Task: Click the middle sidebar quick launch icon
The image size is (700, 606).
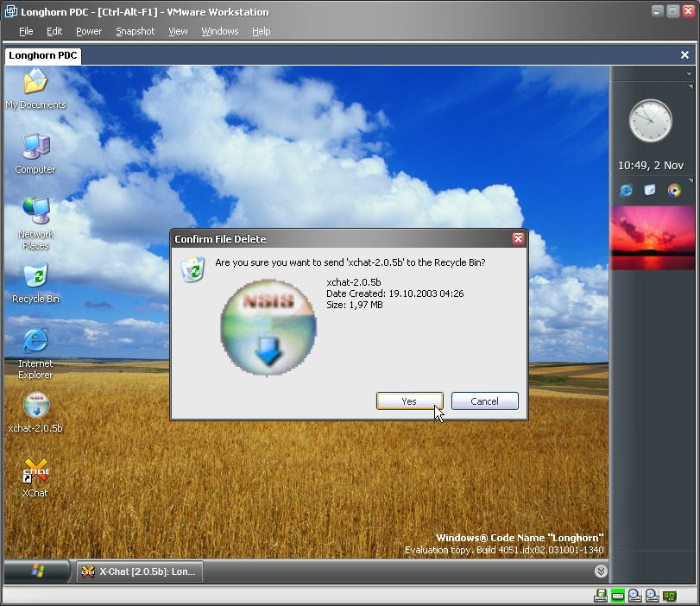Action: [x=650, y=190]
